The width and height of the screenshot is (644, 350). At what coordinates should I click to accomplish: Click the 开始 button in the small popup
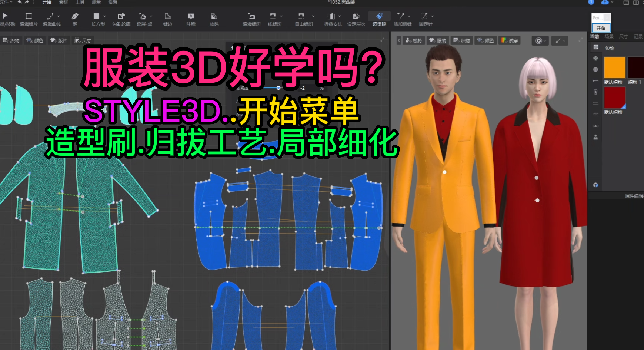tap(601, 28)
